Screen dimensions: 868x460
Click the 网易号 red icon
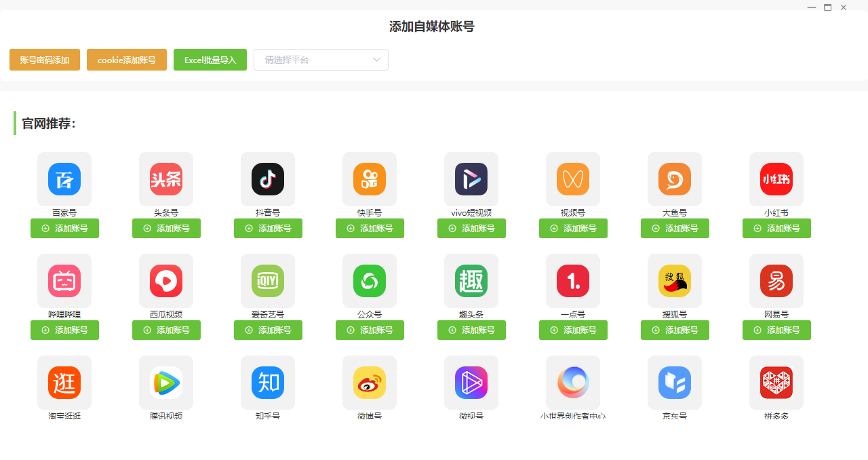[776, 281]
